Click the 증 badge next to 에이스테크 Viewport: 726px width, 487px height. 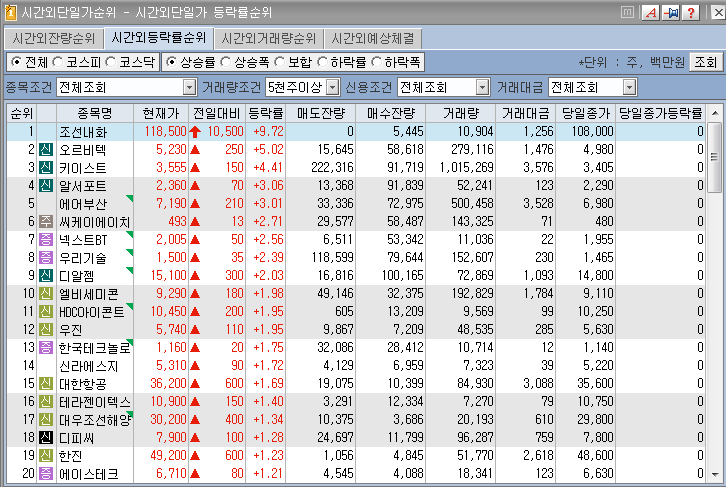point(45,474)
